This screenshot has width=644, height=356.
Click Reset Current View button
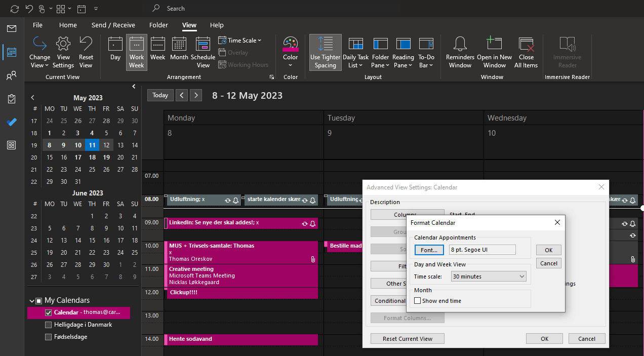[x=408, y=339]
